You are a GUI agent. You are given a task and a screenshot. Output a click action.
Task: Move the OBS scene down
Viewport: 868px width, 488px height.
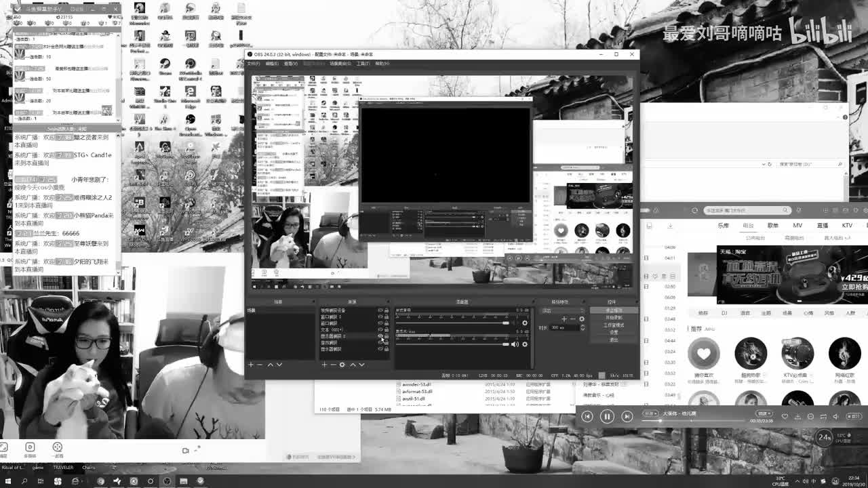[x=279, y=365]
